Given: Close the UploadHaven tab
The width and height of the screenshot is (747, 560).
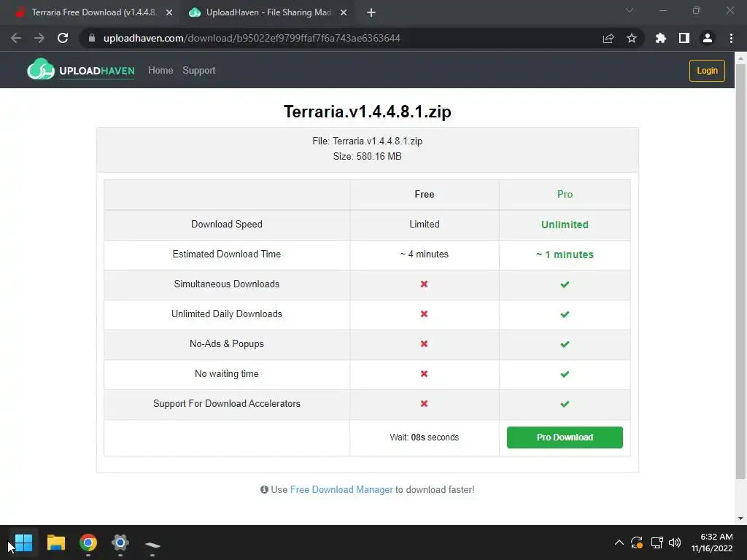Looking at the screenshot, I should 344,13.
